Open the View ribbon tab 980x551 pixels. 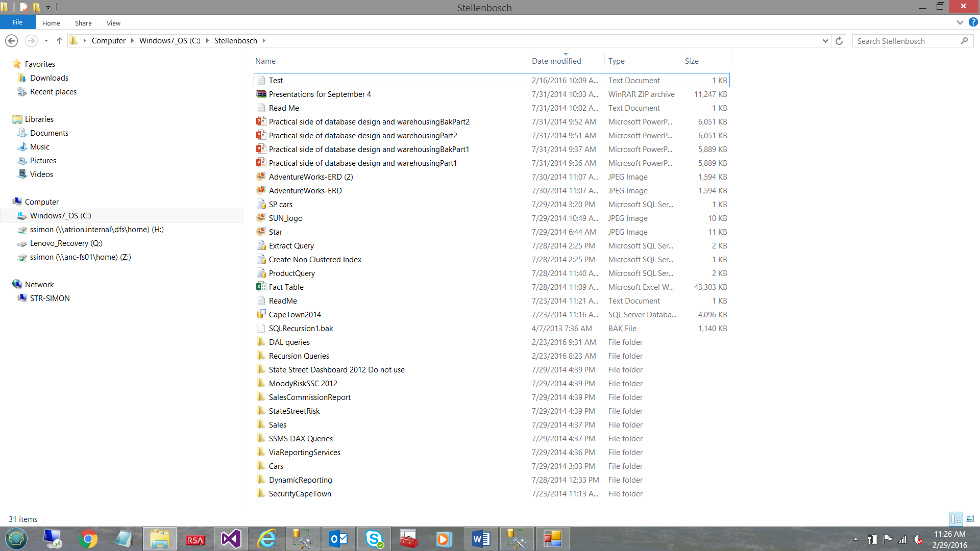tap(113, 23)
